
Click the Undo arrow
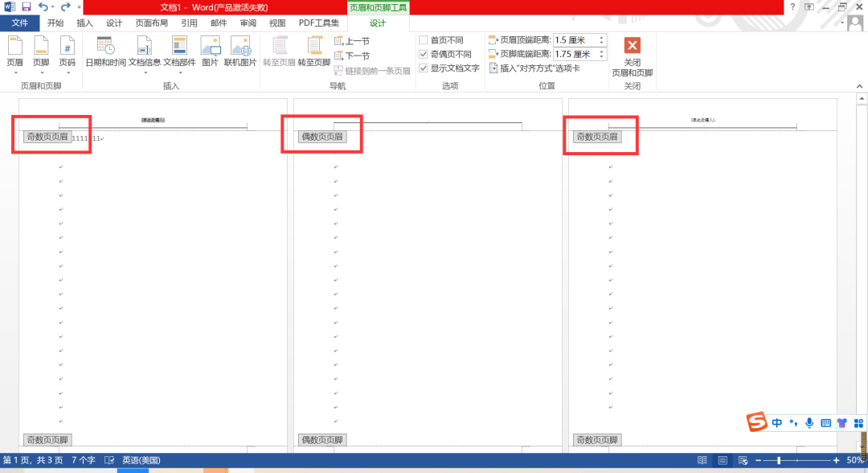tap(43, 7)
